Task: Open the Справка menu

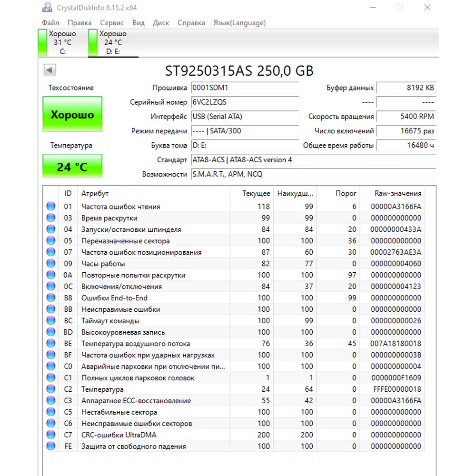Action: tap(191, 23)
